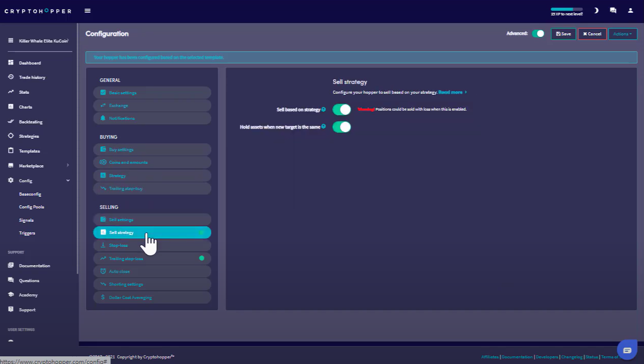Follow the Read more link
This screenshot has width=644, height=364.
coord(451,92)
